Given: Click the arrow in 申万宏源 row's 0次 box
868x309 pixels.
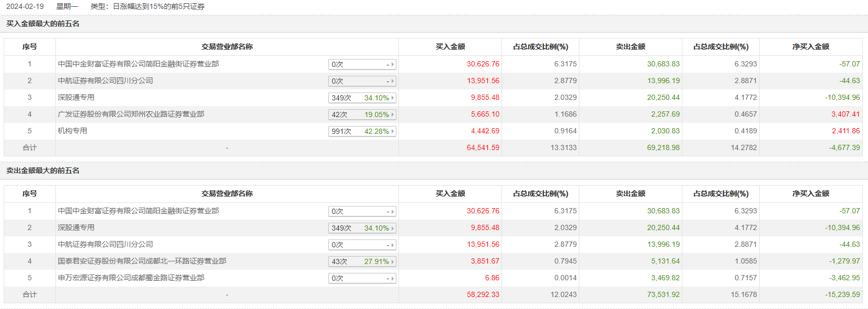Looking at the screenshot, I should click(393, 278).
